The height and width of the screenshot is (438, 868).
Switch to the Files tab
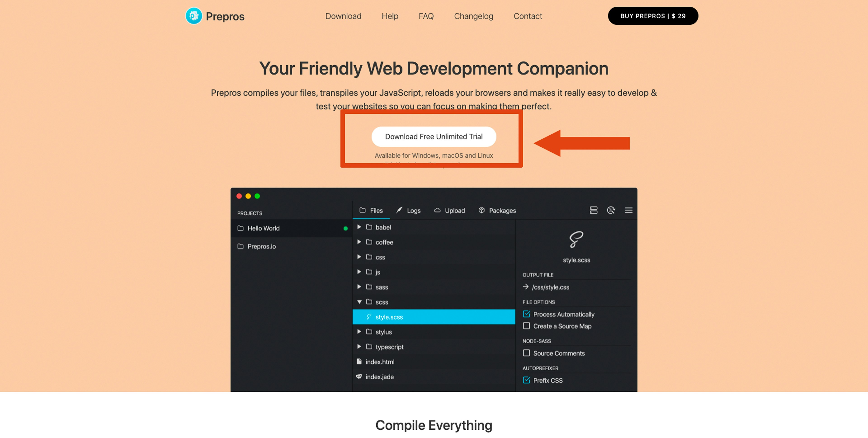pos(371,211)
